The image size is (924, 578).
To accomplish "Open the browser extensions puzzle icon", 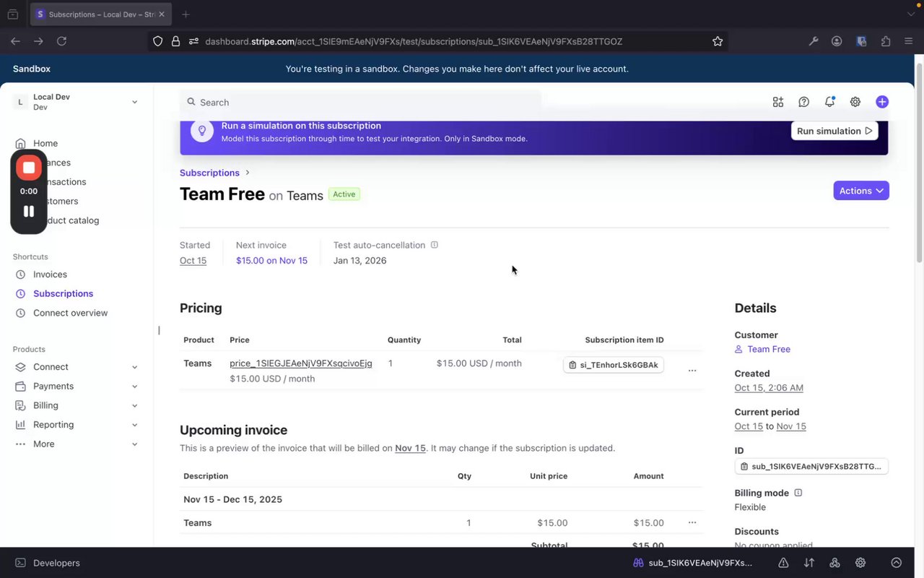I will pyautogui.click(x=886, y=41).
